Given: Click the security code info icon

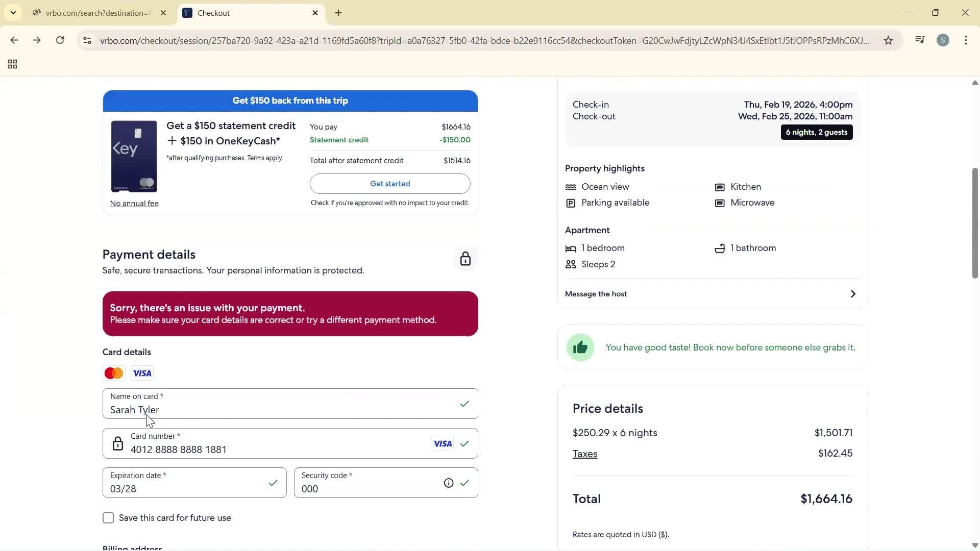Looking at the screenshot, I should tap(449, 483).
